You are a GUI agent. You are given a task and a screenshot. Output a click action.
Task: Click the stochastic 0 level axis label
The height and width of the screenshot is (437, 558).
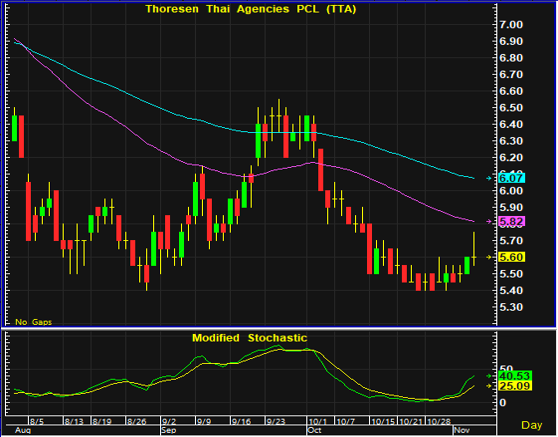(x=502, y=403)
